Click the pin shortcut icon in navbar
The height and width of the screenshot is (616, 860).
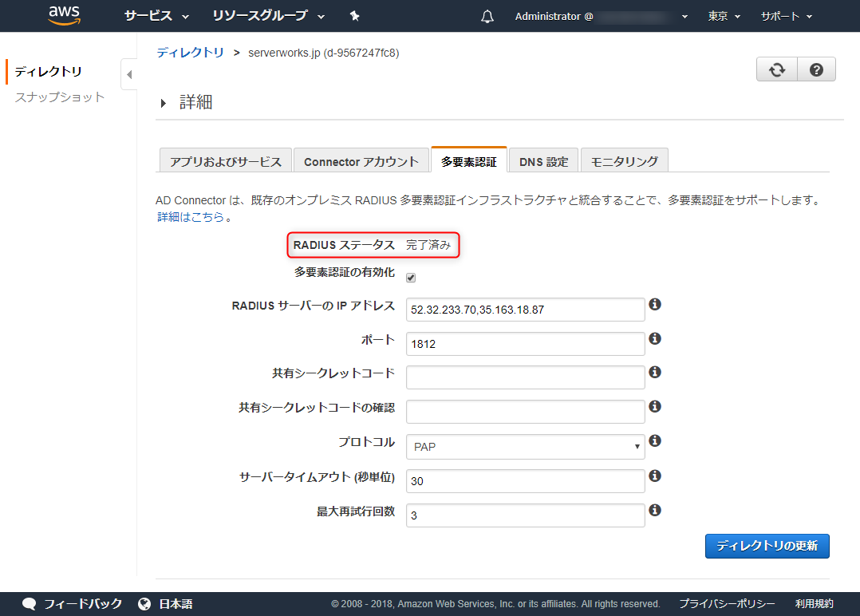click(354, 16)
